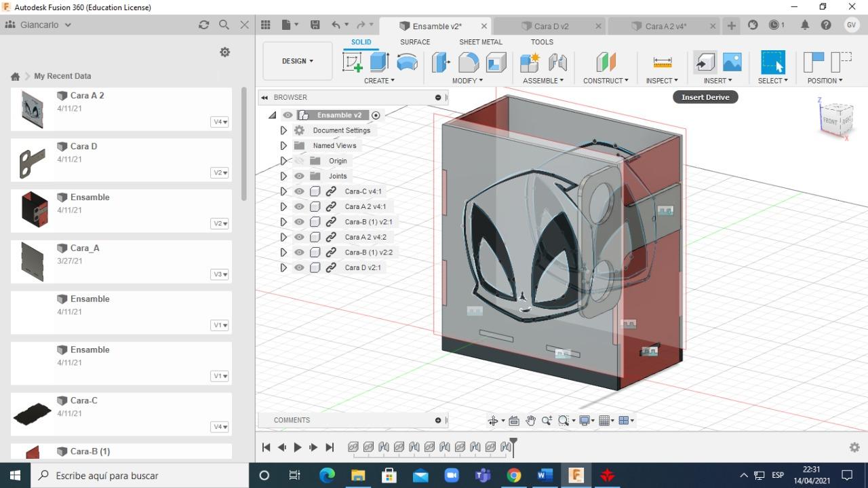
Task: Click the Extrude tool icon
Action: coord(379,62)
